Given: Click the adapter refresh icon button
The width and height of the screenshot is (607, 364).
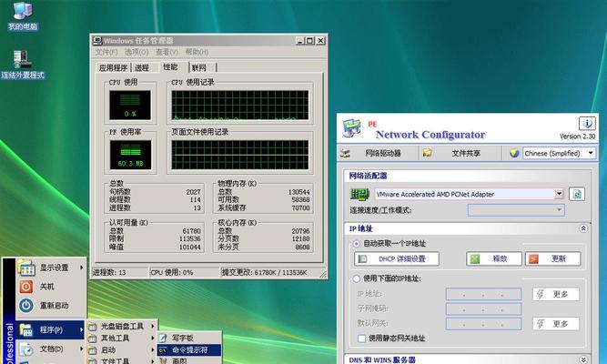Looking at the screenshot, I should point(577,194).
